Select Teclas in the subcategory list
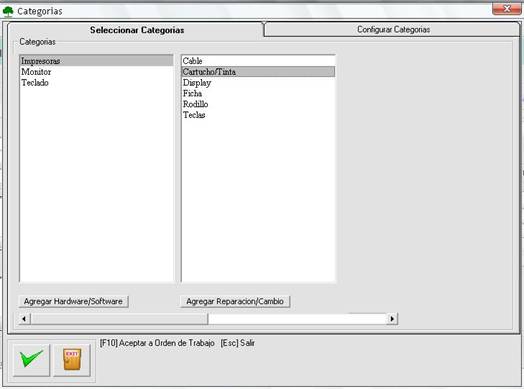 coord(258,115)
